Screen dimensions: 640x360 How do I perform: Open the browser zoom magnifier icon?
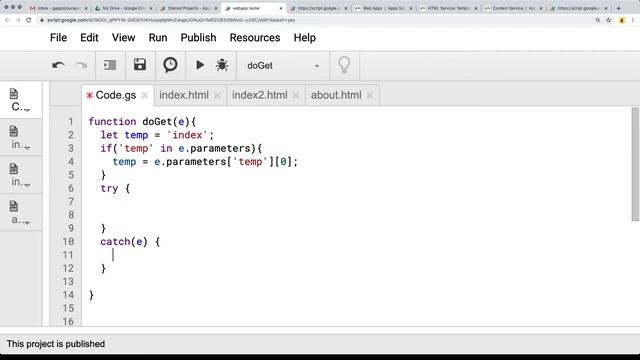[598, 20]
